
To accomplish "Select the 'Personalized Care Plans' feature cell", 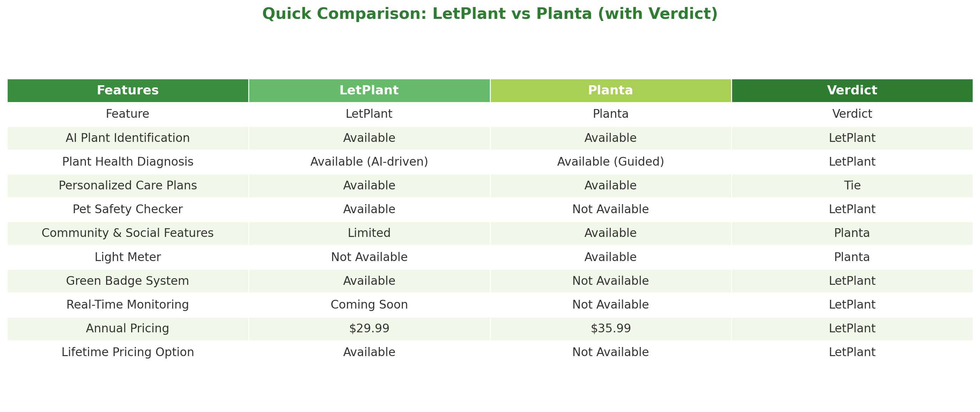I will (x=128, y=186).
